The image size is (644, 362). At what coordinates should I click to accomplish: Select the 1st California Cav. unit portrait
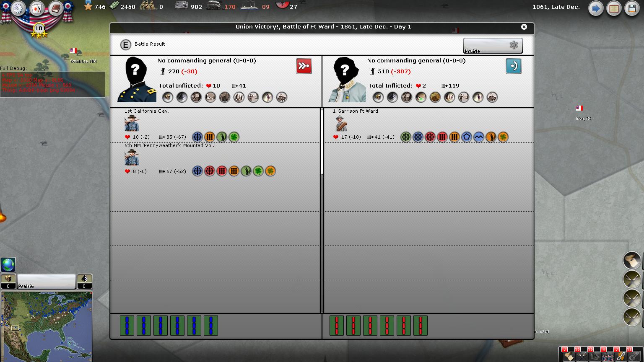pyautogui.click(x=132, y=124)
